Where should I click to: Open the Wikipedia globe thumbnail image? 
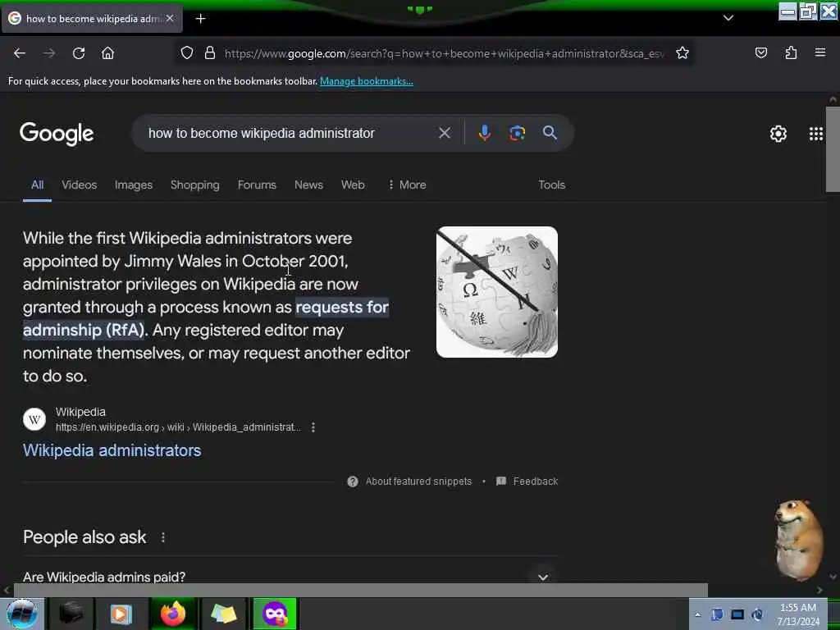(497, 292)
